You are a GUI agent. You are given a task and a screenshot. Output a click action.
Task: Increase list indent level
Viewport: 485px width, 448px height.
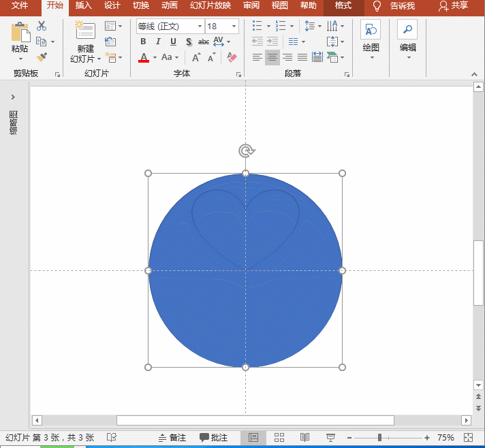tap(272, 41)
